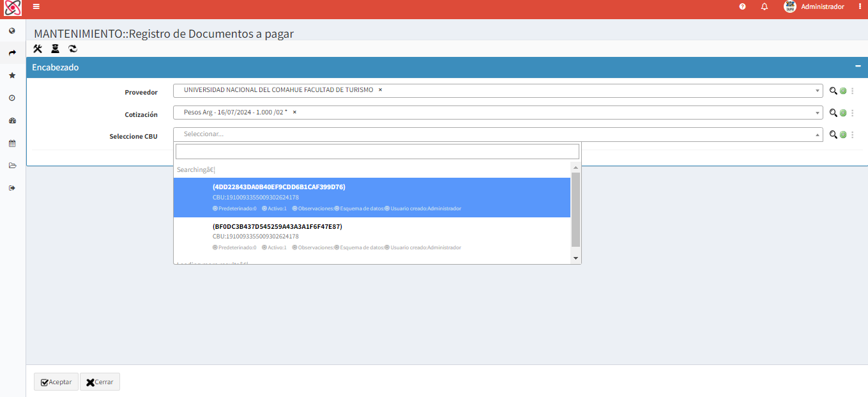The width and height of the screenshot is (868, 397).
Task: Open the notifications bell
Action: (x=765, y=6)
